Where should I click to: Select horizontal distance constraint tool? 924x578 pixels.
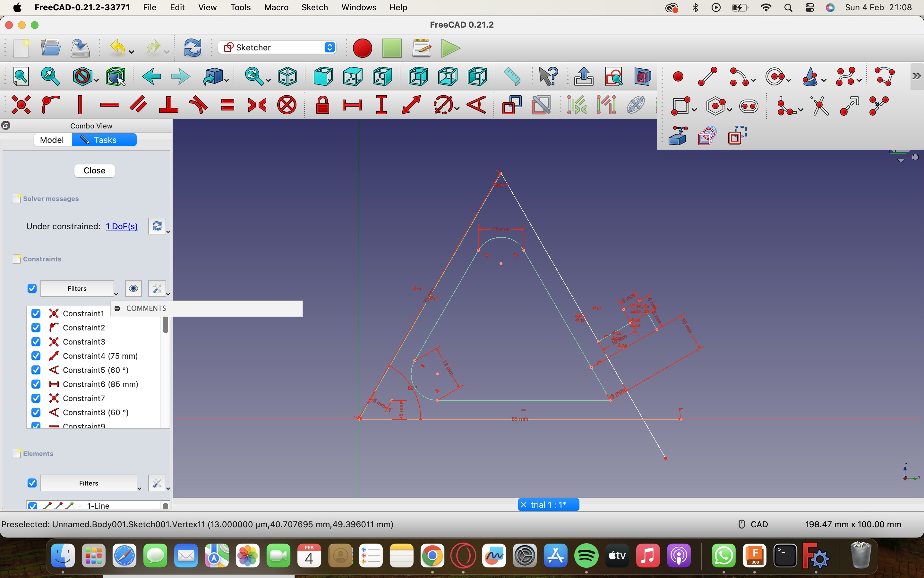(x=352, y=105)
